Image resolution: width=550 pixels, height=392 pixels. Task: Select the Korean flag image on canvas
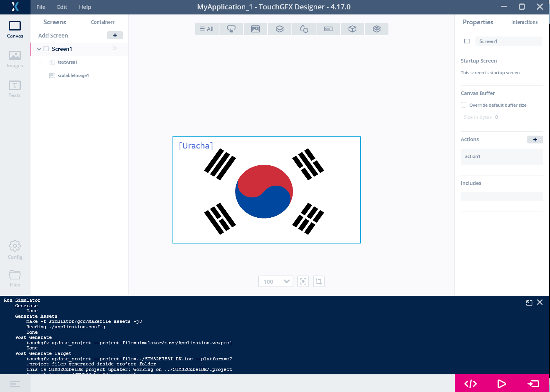(x=264, y=192)
